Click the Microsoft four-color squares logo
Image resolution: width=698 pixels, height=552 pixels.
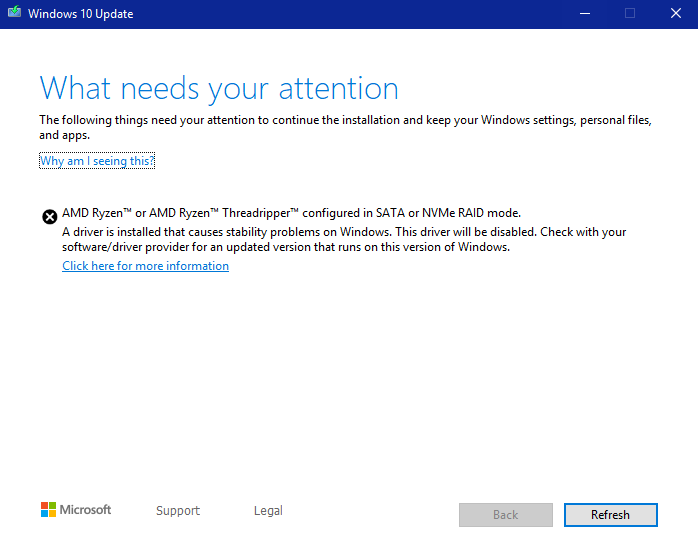(x=49, y=510)
